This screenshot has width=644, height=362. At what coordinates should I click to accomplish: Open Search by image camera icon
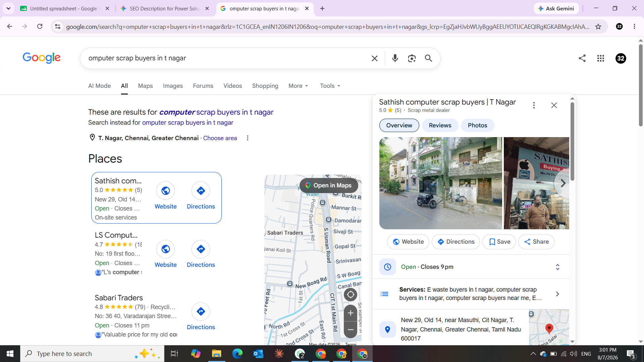[x=412, y=58]
